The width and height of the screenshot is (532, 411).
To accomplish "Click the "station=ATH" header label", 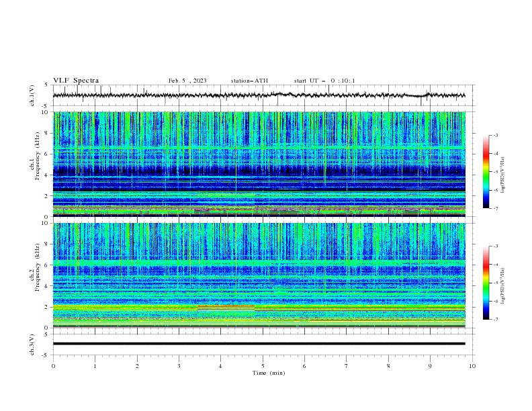I will 249,81.
